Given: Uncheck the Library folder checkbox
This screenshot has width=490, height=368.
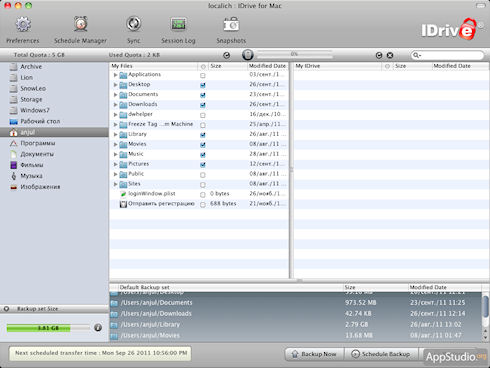Looking at the screenshot, I should click(203, 135).
